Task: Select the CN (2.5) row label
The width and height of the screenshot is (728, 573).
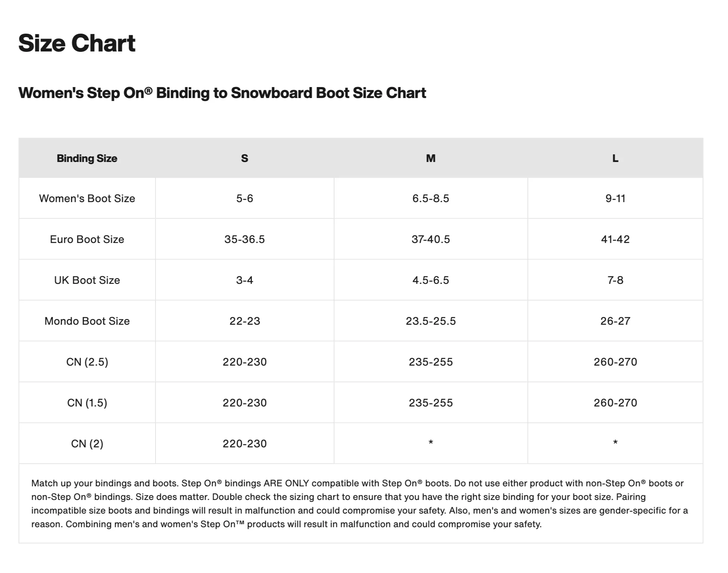Action: click(x=87, y=362)
